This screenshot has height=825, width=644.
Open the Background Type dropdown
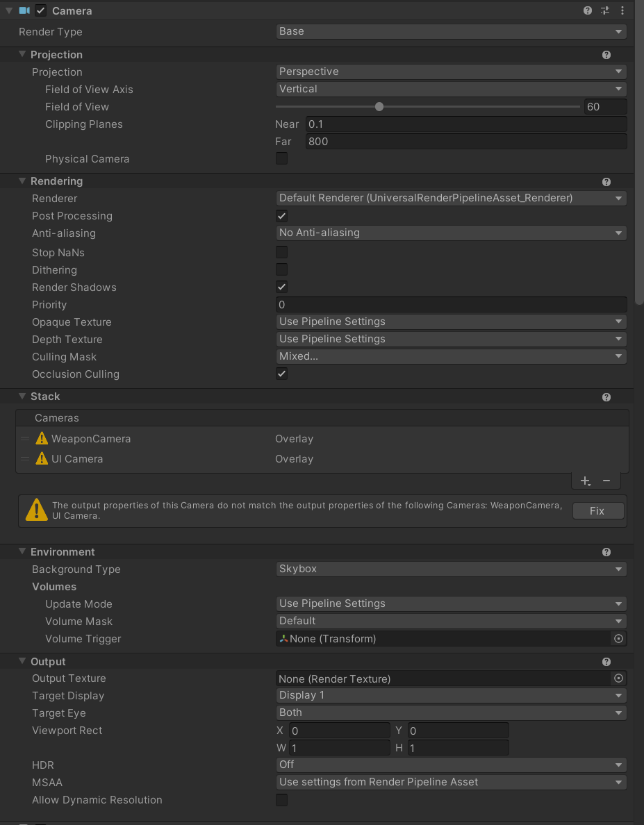coord(452,569)
